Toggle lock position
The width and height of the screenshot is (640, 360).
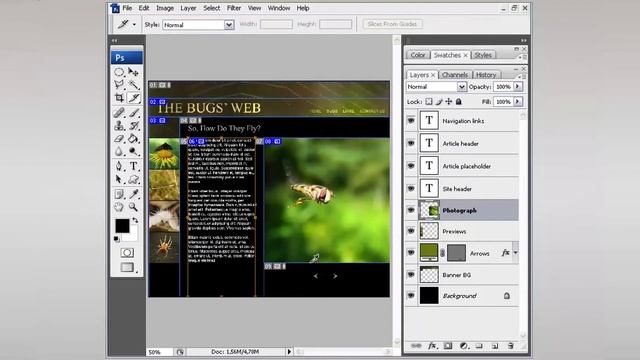pyautogui.click(x=449, y=102)
